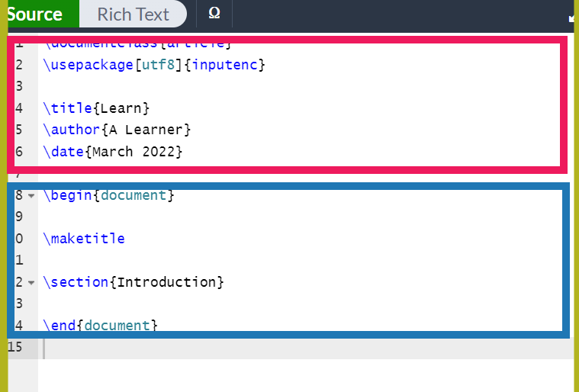
Task: Click the \begin{document} text
Action: click(108, 195)
